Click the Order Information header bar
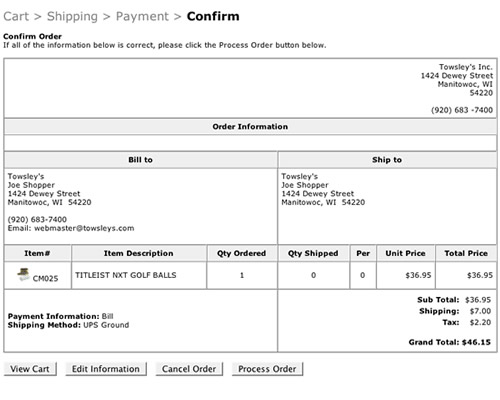This screenshot has height=400, width=500. [x=250, y=127]
